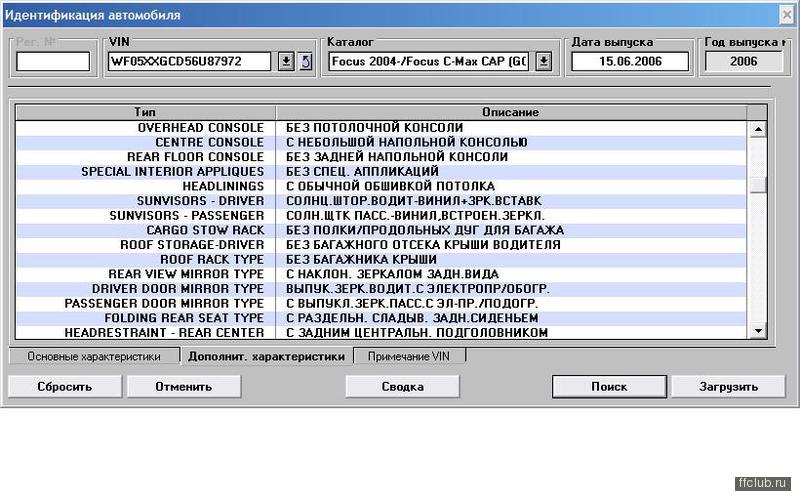Select the OVERHEAD CONSOLE row

[x=381, y=128]
